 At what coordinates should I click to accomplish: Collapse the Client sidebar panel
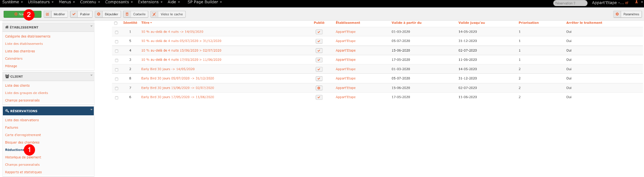(x=91, y=75)
